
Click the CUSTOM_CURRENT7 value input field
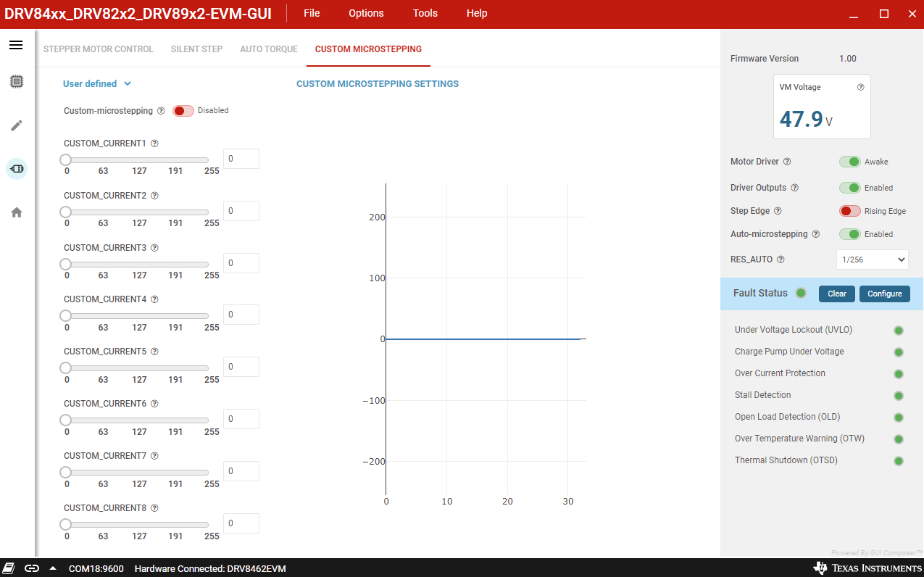click(x=241, y=471)
